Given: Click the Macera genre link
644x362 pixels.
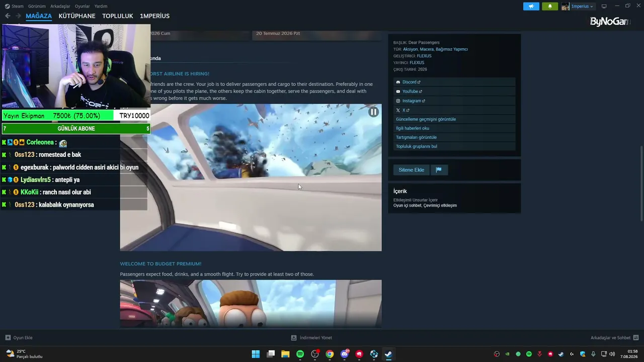Looking at the screenshot, I should 427,49.
